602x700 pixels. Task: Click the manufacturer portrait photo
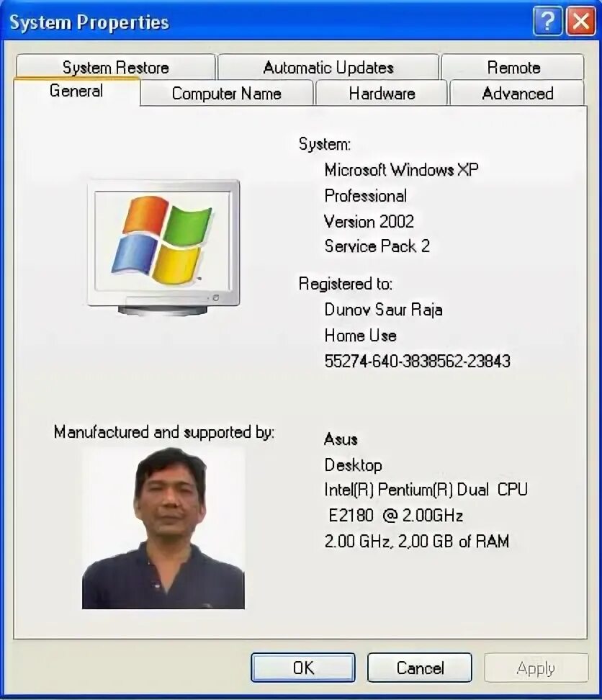(163, 528)
